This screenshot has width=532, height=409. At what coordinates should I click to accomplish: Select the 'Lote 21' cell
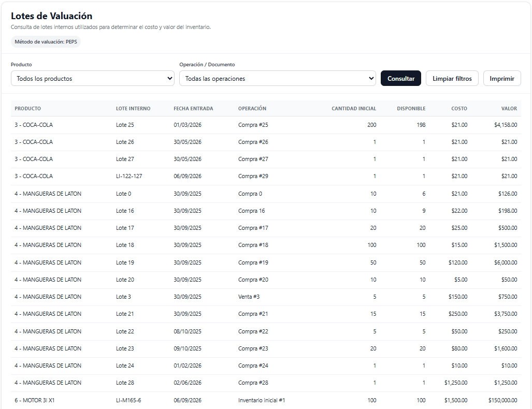click(x=125, y=314)
